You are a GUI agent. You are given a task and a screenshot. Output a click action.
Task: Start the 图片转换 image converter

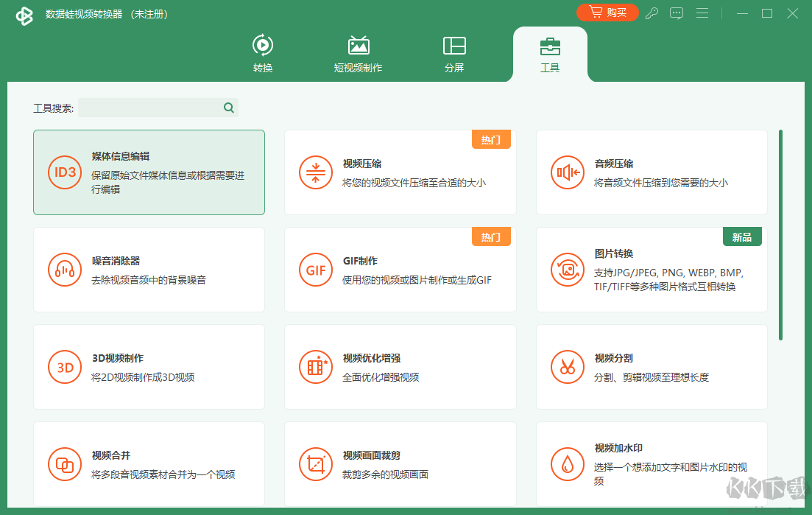point(651,270)
